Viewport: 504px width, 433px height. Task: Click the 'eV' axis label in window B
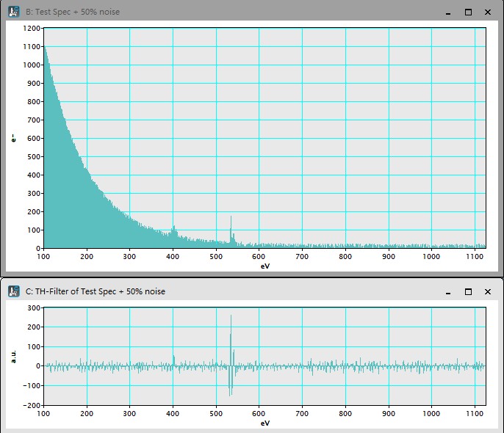pyautogui.click(x=265, y=266)
